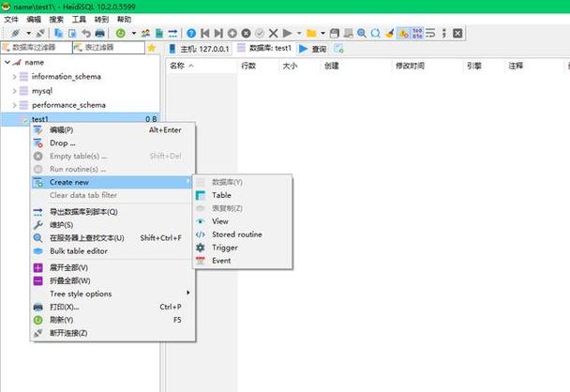Click the broom clear icon
Viewport: 570px width, 392px height.
[x=389, y=34]
